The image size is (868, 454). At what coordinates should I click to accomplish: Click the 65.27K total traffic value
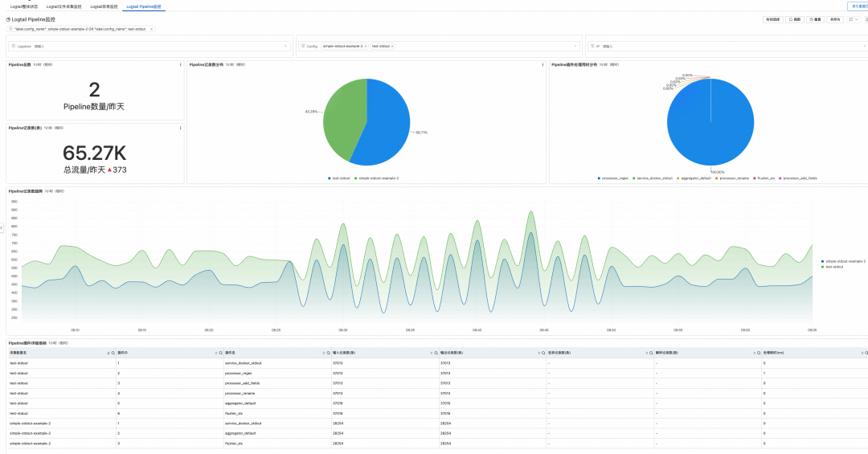95,153
